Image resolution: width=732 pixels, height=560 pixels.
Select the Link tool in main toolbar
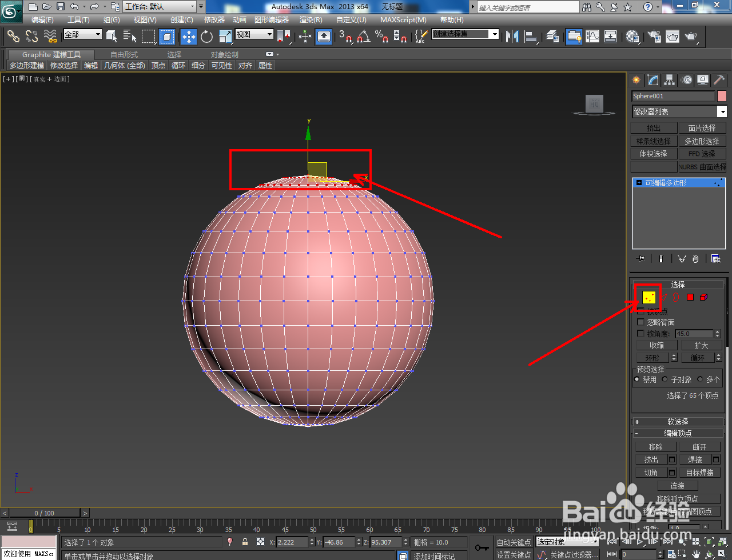13,37
